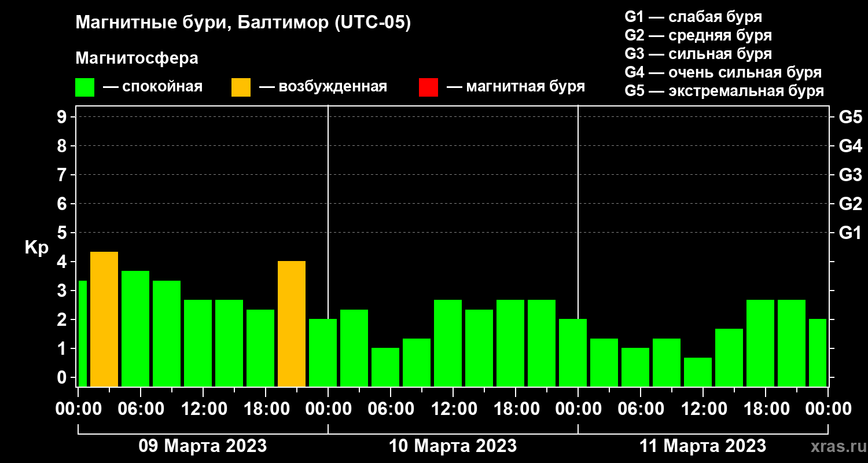This screenshot has width=868, height=463.
Task: Click the 12:00 tick label for 10 Марта
Action: tap(453, 409)
